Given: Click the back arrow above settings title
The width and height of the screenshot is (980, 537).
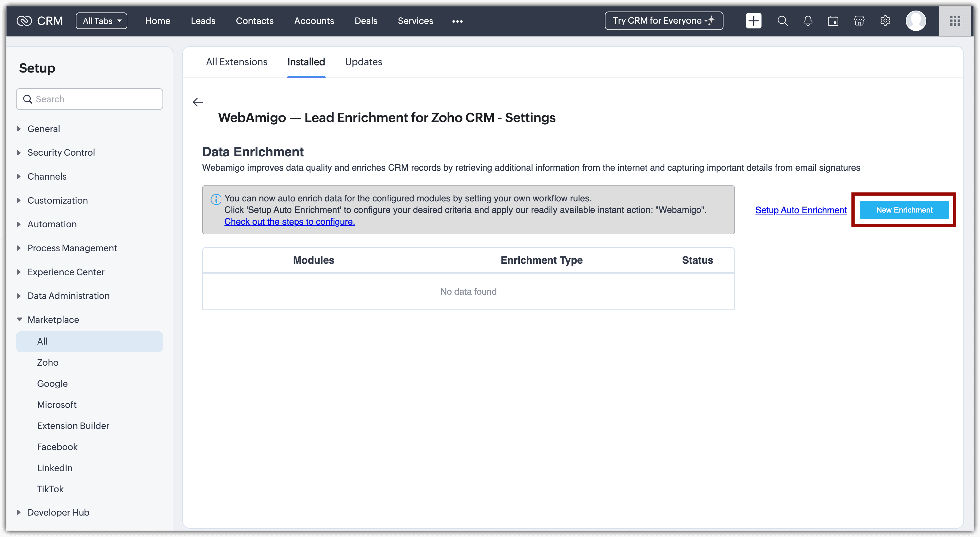Looking at the screenshot, I should (198, 102).
